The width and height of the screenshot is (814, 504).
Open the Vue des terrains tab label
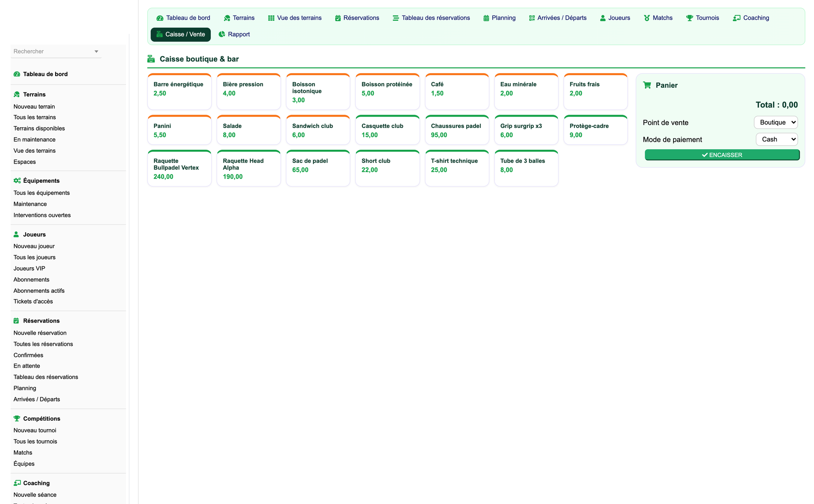pyautogui.click(x=299, y=18)
